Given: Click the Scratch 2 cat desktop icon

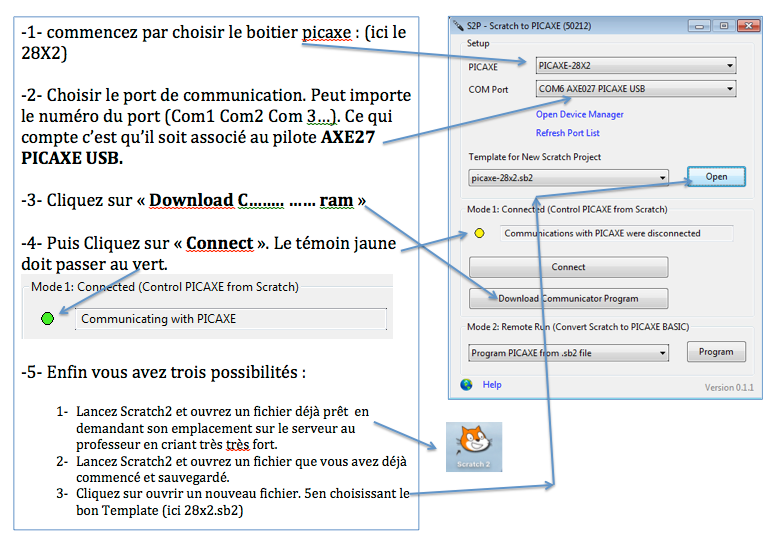Looking at the screenshot, I should click(x=473, y=445).
